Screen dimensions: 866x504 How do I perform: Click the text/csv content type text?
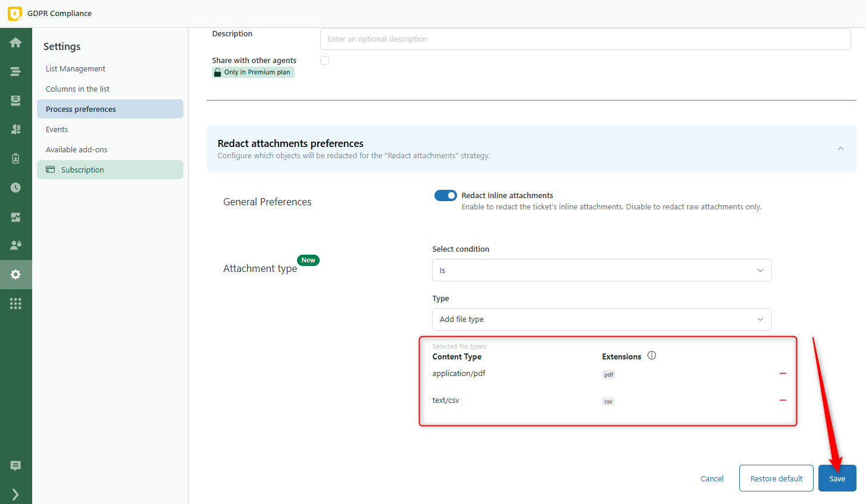(446, 400)
